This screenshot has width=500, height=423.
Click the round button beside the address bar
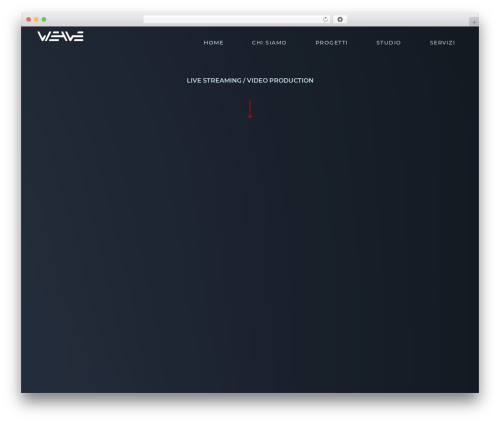(340, 19)
